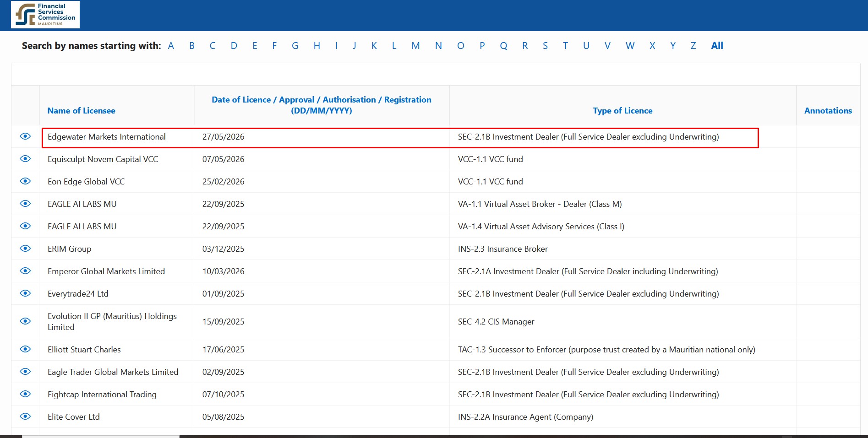This screenshot has width=868, height=438.
Task: View details for Eon Edge Global VCC
Action: pos(25,181)
